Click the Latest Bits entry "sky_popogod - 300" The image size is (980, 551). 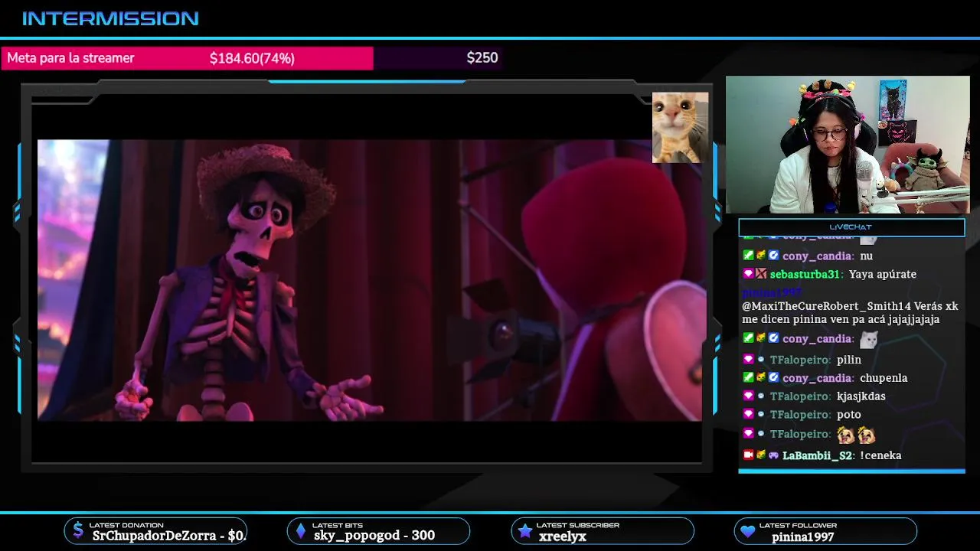[x=374, y=536]
